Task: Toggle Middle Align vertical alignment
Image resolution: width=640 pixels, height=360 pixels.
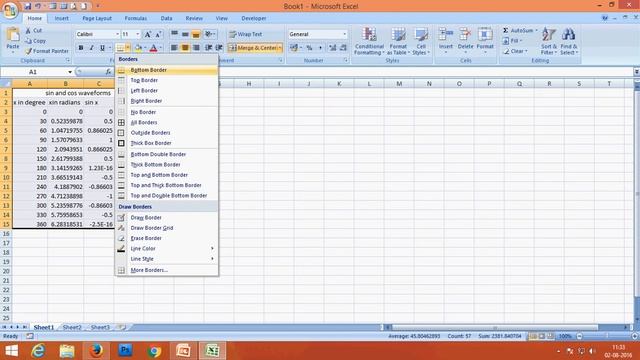Action: [x=185, y=34]
